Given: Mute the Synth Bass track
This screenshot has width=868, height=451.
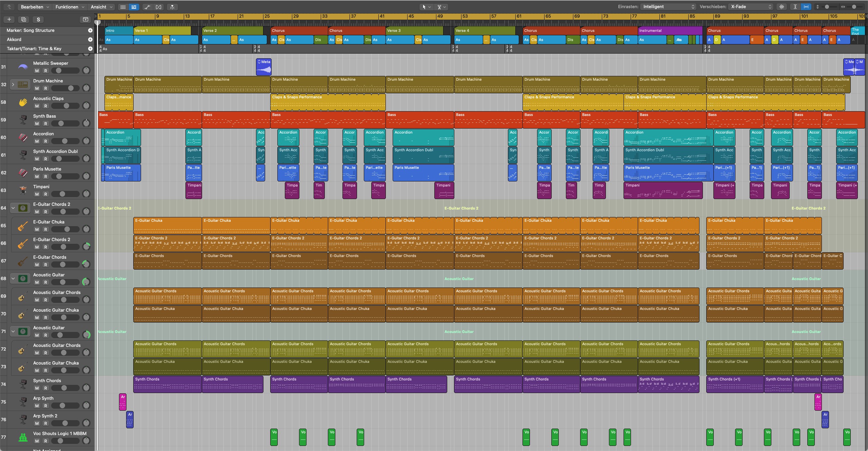Looking at the screenshot, I should 37,123.
